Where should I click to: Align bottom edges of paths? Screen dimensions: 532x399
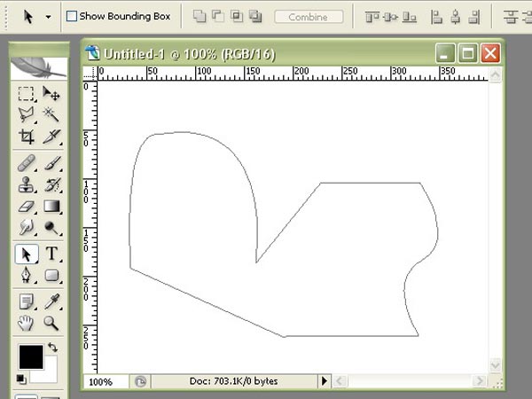409,17
